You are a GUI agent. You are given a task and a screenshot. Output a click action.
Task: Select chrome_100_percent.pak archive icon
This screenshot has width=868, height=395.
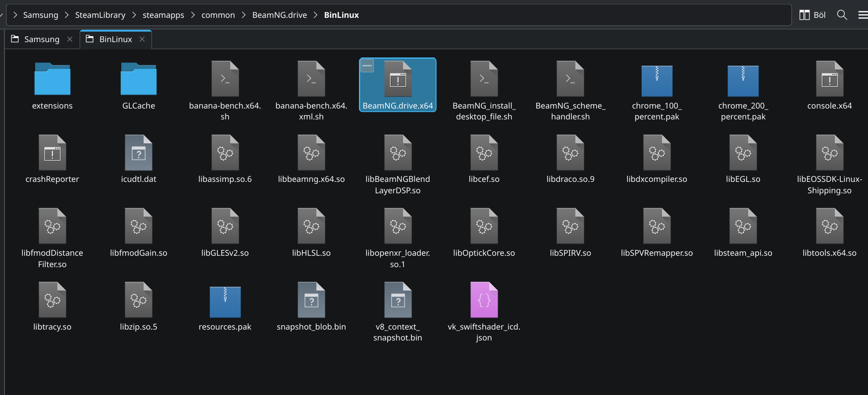click(657, 81)
